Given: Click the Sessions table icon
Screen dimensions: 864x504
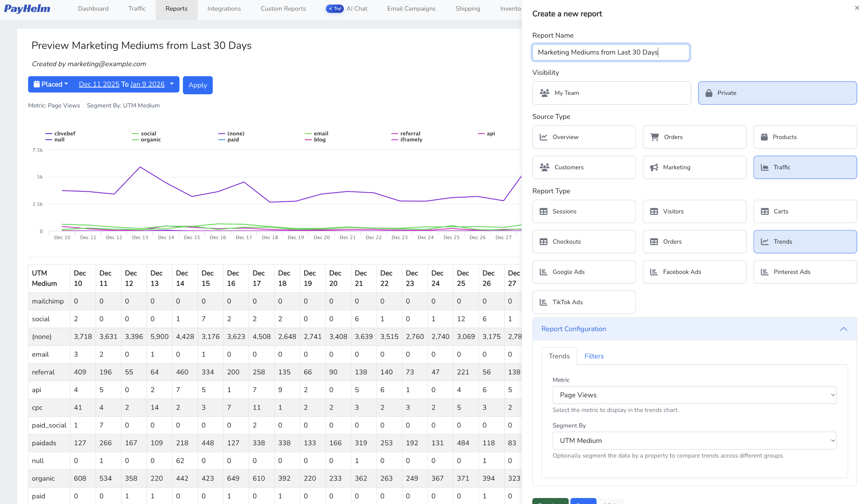Looking at the screenshot, I should point(544,211).
